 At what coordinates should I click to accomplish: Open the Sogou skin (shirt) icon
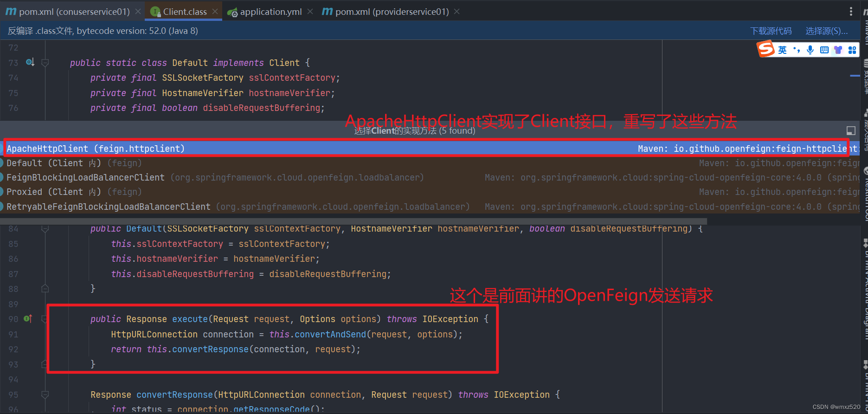(x=838, y=50)
